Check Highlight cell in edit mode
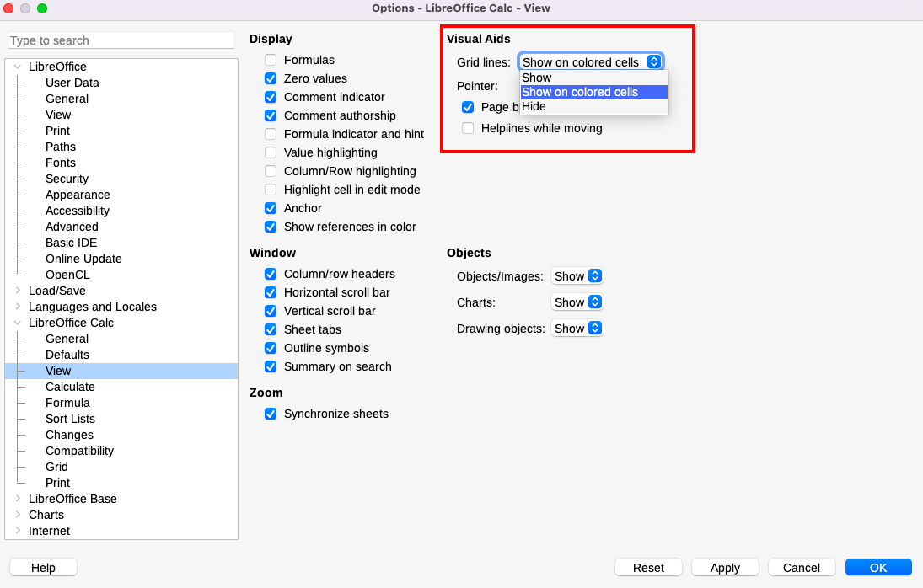This screenshot has height=588, width=923. tap(271, 190)
